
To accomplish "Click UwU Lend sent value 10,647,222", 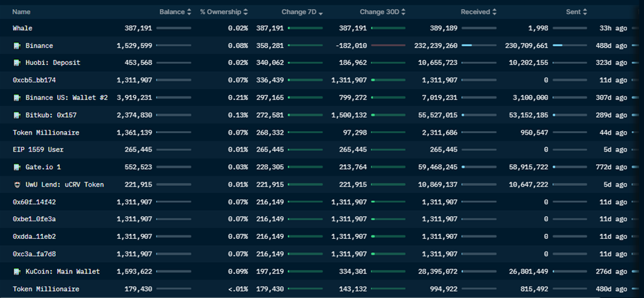I will pos(528,185).
